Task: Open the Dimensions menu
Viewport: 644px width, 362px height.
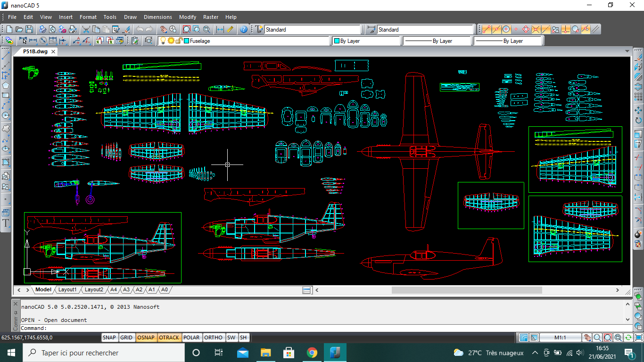Action: coord(157,17)
